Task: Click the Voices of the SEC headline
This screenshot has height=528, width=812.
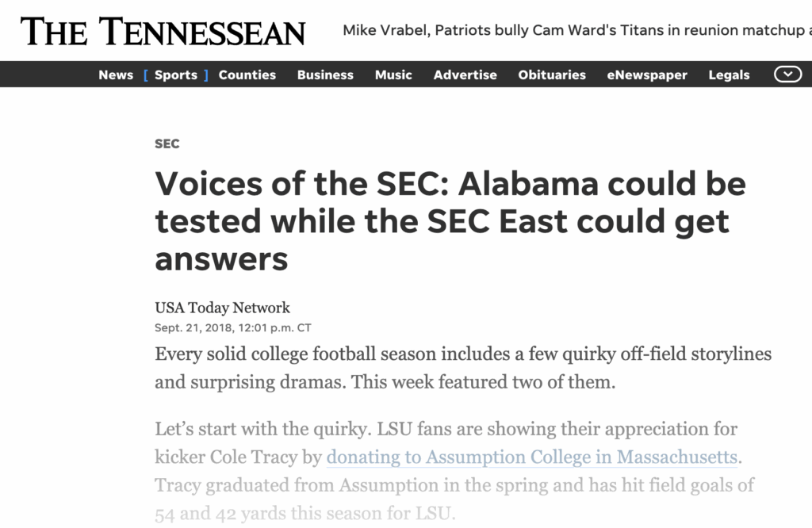Action: (450, 221)
